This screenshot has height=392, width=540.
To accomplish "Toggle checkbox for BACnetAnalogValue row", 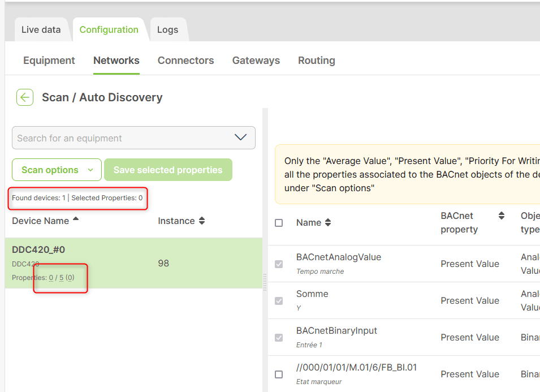I will pos(279,264).
